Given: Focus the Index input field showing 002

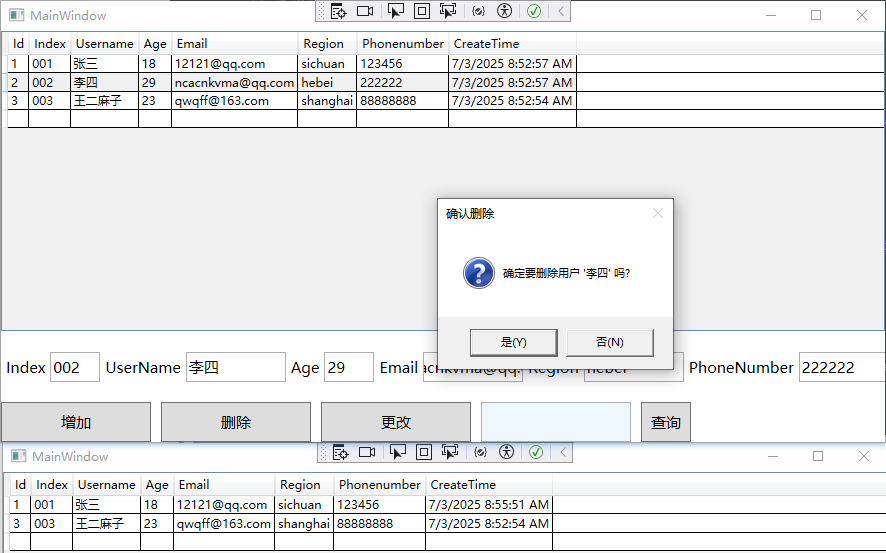Looking at the screenshot, I should [75, 367].
